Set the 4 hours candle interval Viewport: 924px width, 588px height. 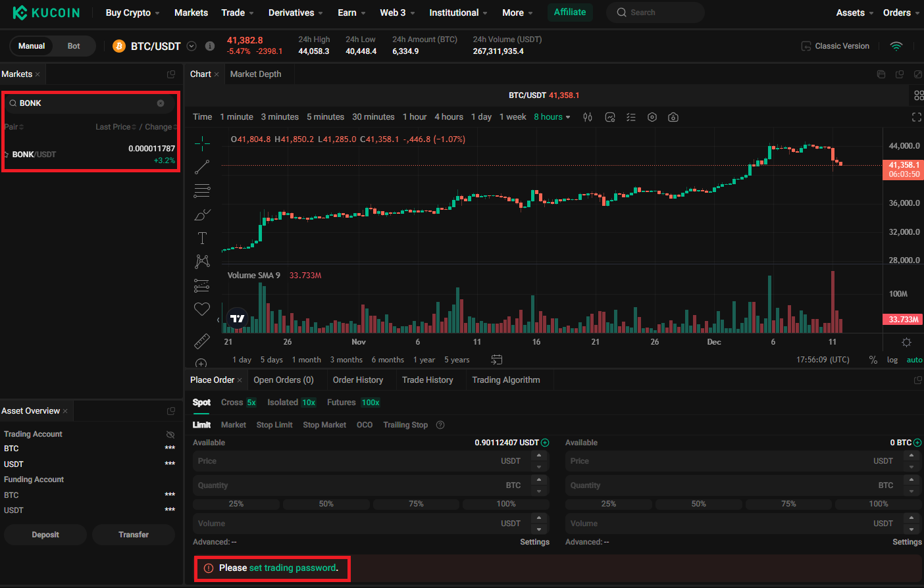point(449,117)
